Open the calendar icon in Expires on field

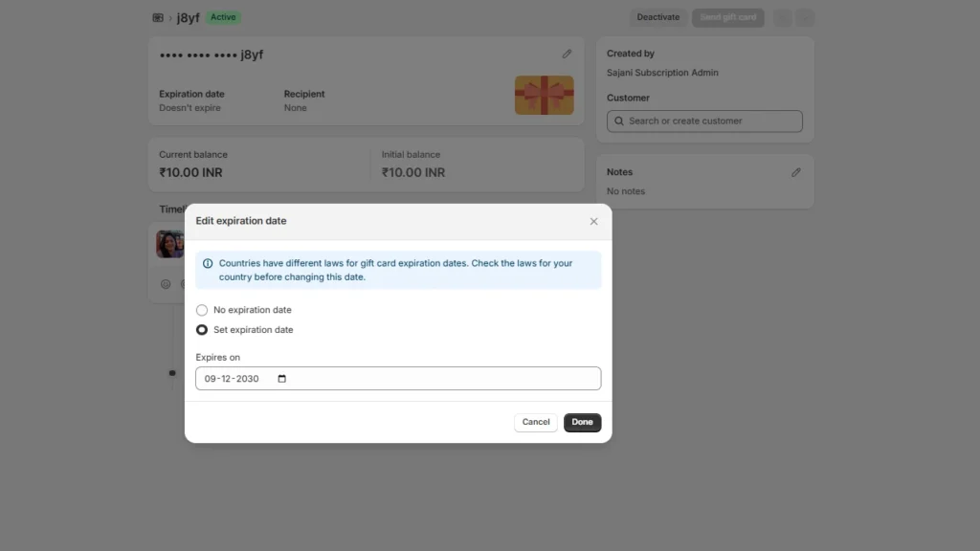coord(280,378)
